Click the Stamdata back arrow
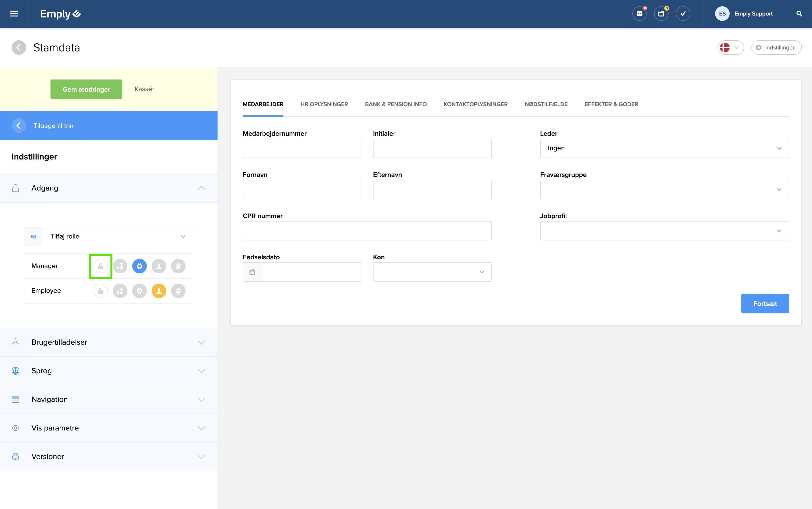812x509 pixels. click(x=19, y=48)
